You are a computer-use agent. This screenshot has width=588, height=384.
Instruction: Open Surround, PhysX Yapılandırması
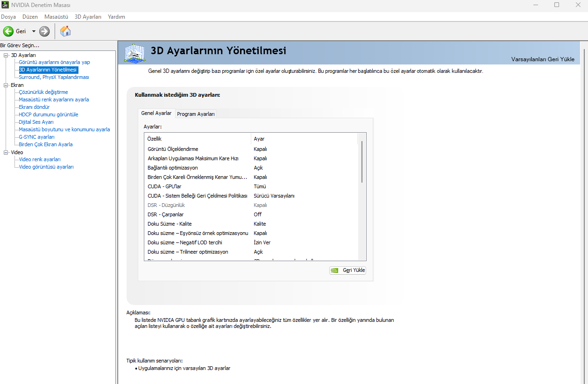pyautogui.click(x=54, y=77)
